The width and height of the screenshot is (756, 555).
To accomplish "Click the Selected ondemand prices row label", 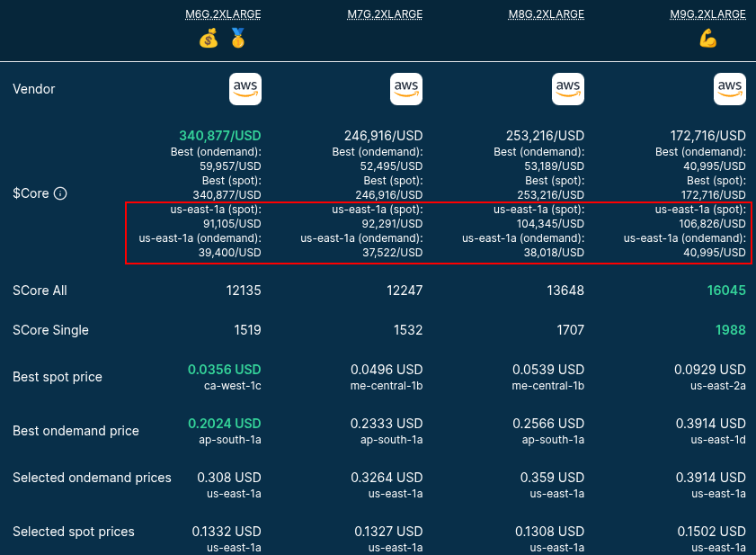I will [92, 478].
